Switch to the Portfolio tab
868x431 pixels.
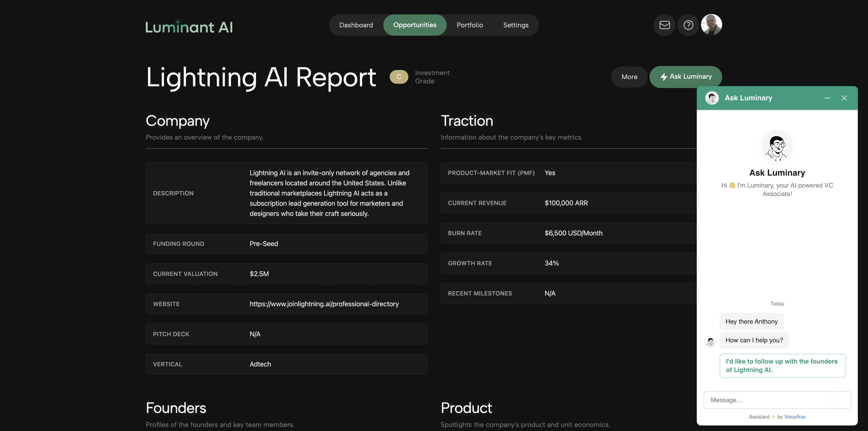[x=470, y=25]
